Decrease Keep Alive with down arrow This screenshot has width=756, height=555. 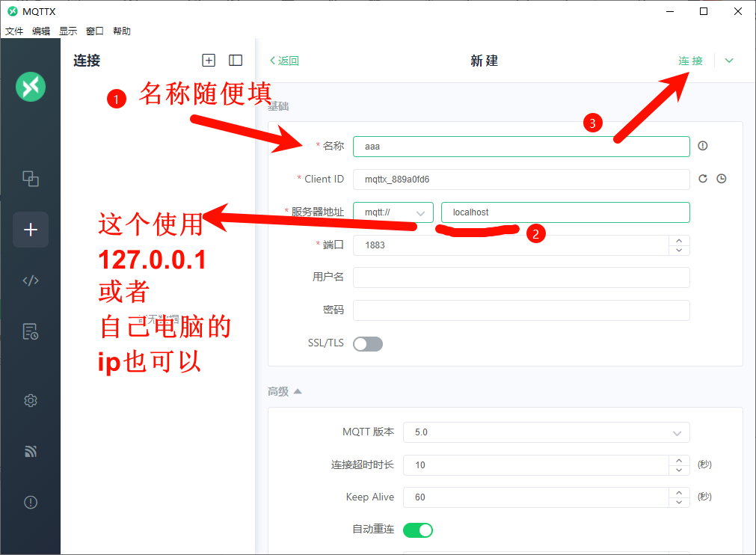(679, 503)
